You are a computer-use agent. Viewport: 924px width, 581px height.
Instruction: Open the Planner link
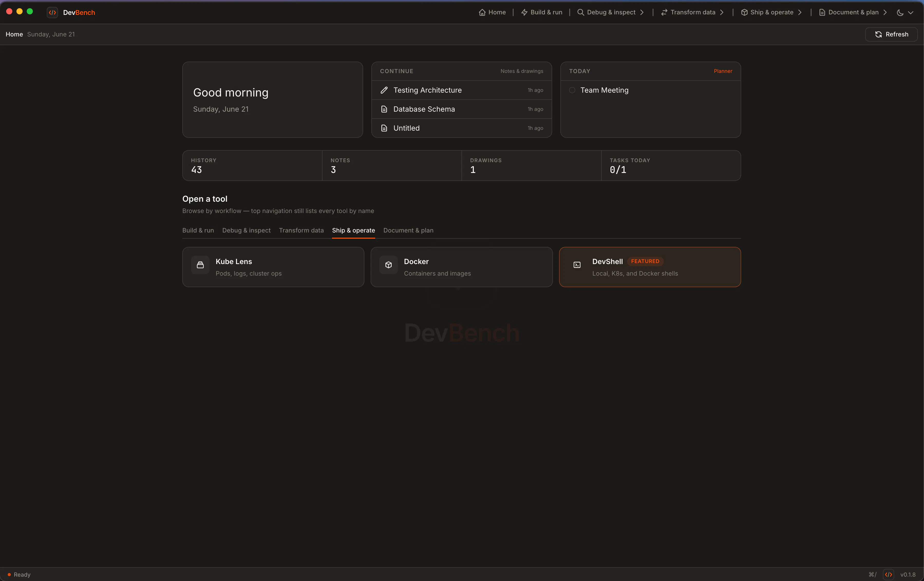[723, 71]
